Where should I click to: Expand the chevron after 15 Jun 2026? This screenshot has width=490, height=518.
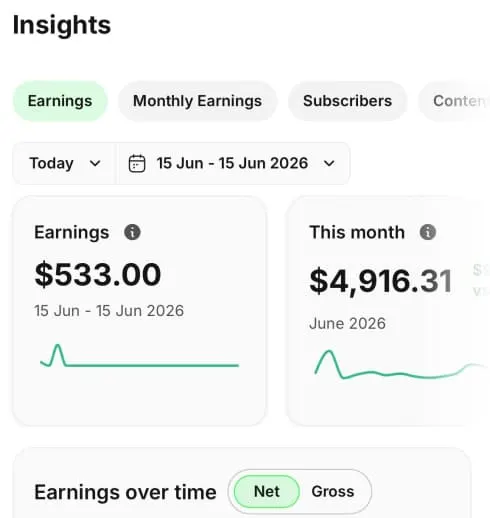pos(329,163)
